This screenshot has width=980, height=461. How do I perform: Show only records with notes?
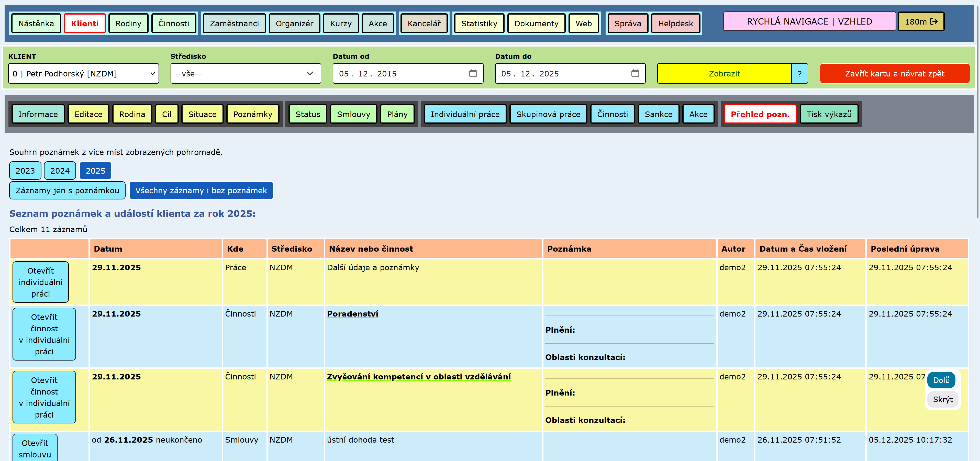(67, 190)
